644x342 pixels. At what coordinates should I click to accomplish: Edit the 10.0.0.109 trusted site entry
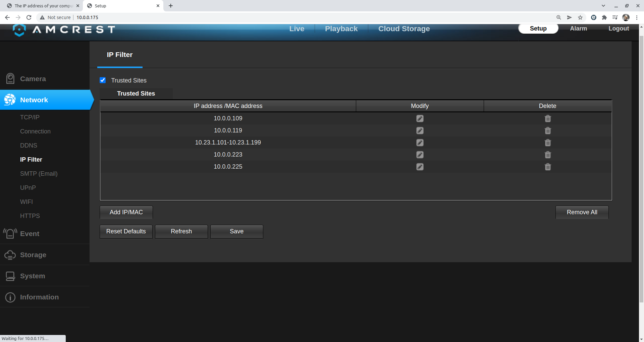(x=420, y=118)
